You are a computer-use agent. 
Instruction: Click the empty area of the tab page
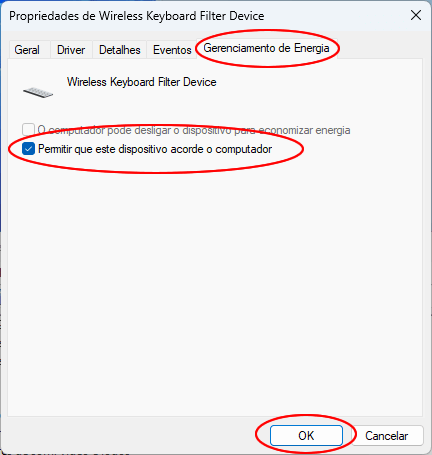215,283
